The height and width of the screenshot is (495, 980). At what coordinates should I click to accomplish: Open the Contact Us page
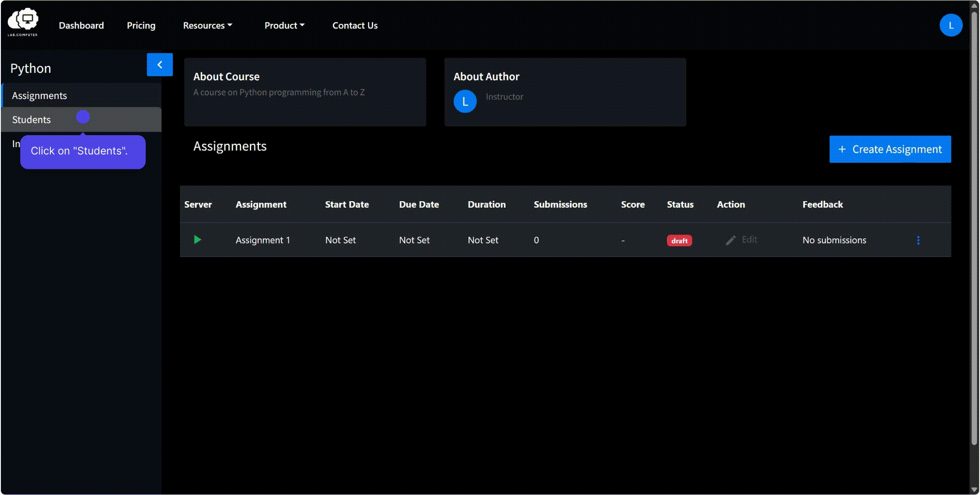355,26
